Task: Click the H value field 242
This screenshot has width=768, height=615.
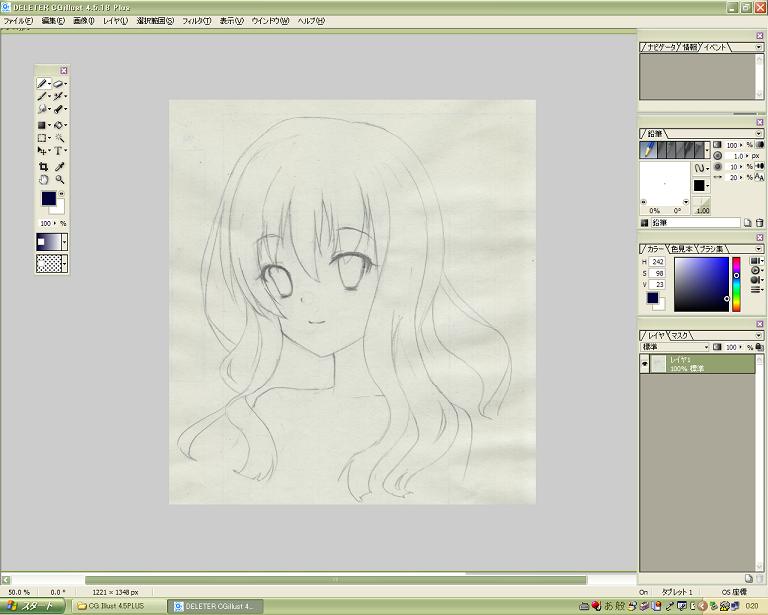Action: tap(657, 262)
